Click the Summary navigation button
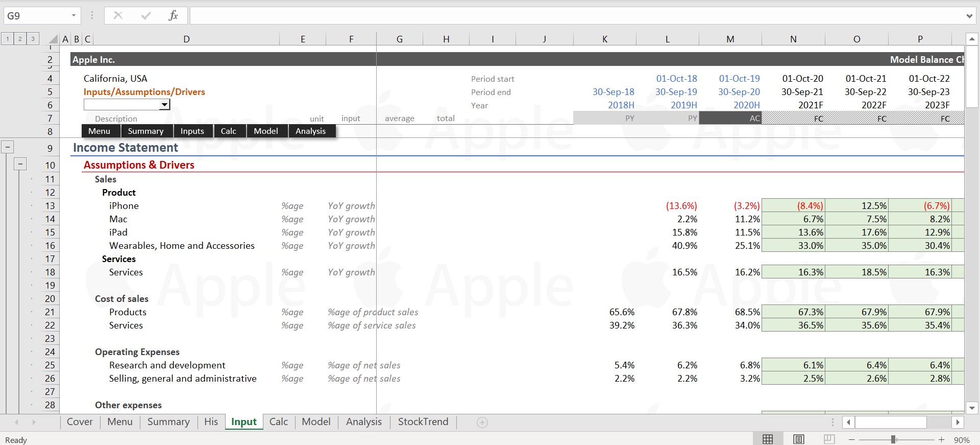Screen dimensions: 980x445 [147, 131]
